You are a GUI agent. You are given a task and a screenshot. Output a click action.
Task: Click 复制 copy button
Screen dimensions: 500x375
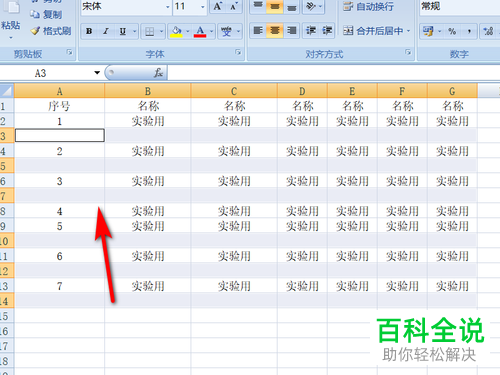tap(46, 14)
